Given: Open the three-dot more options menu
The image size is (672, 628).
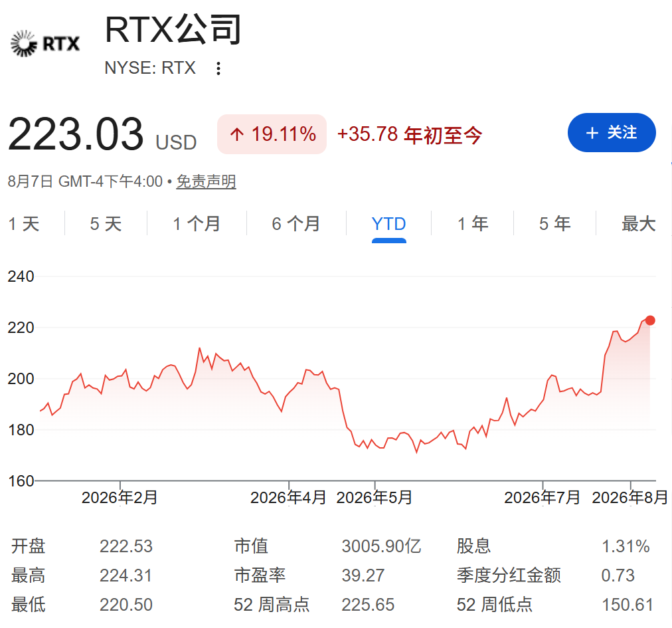Looking at the screenshot, I should 218,68.
